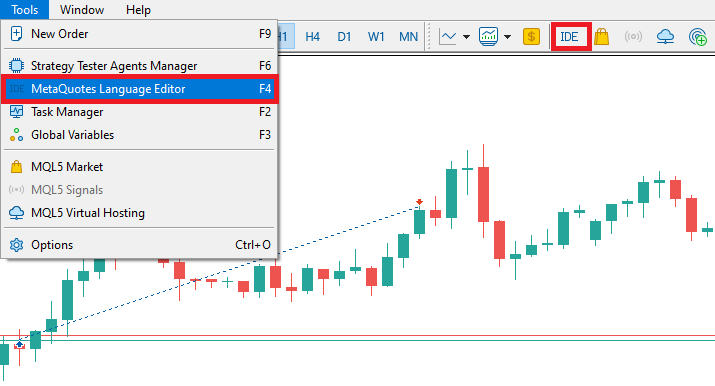Screen dimensions: 715x386
Task: Open Strategy Tester Agents Manager
Action: click(139, 66)
